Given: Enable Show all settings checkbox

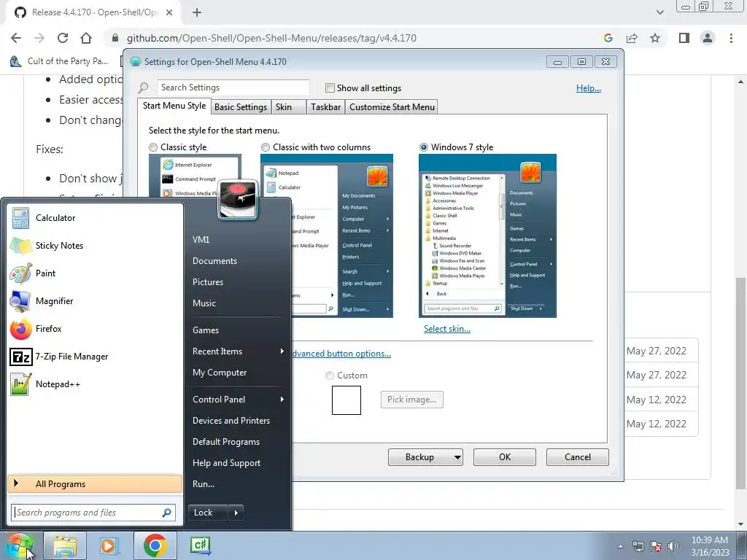Looking at the screenshot, I should (x=330, y=88).
